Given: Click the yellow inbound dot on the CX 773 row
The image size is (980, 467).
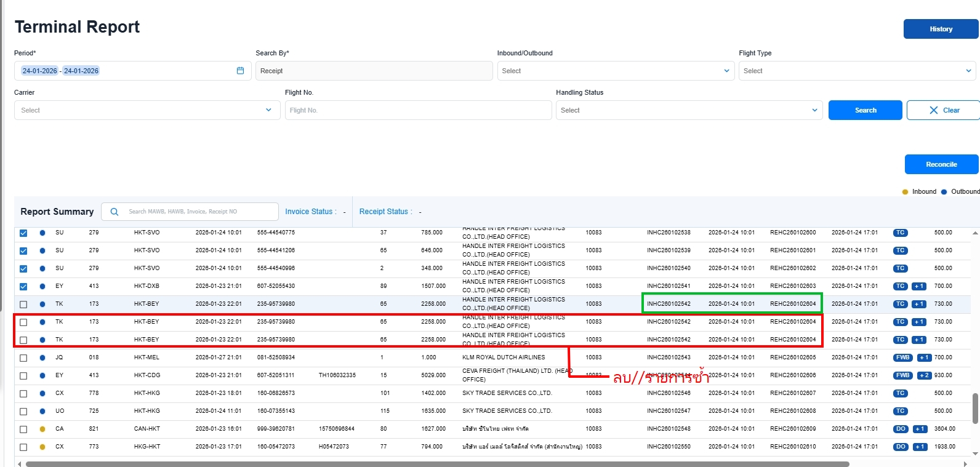Looking at the screenshot, I should point(42,447).
